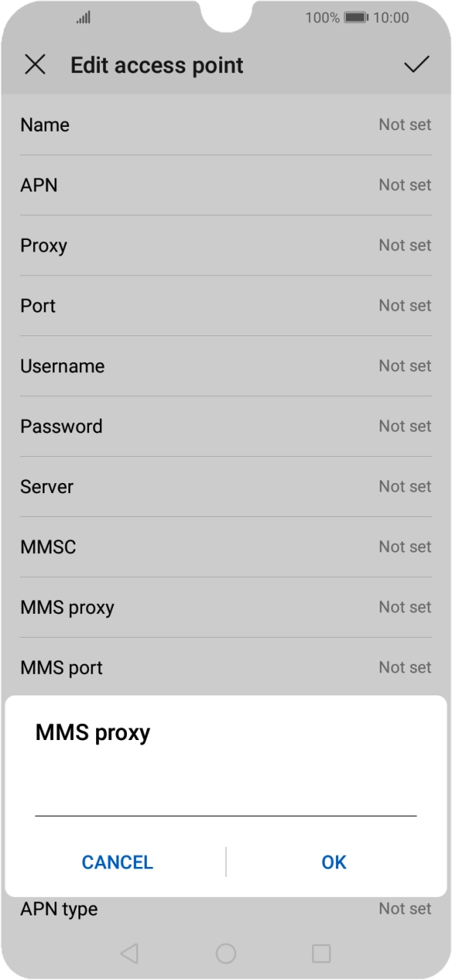Open the APN type setting
The image size is (452, 980).
click(226, 909)
